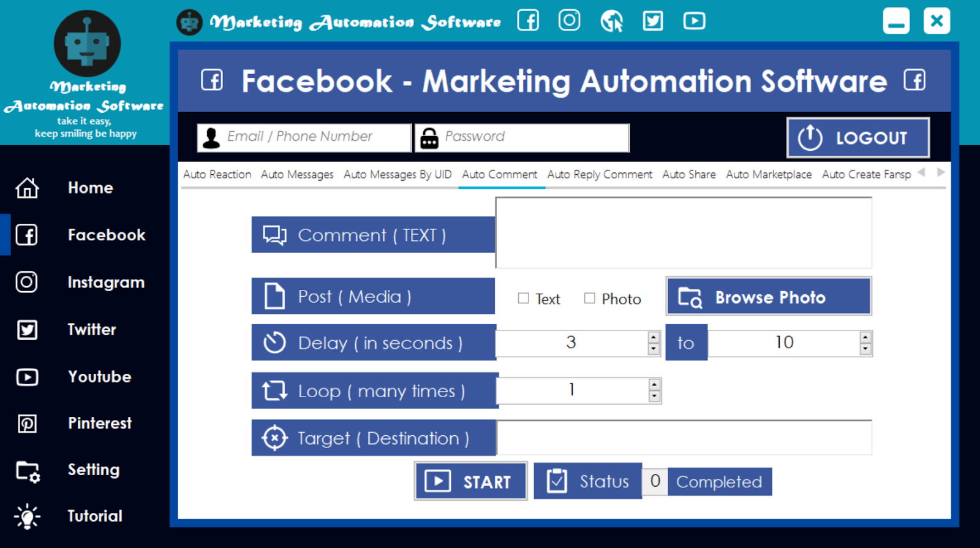Click the Pinterest icon in sidebar

(x=27, y=424)
